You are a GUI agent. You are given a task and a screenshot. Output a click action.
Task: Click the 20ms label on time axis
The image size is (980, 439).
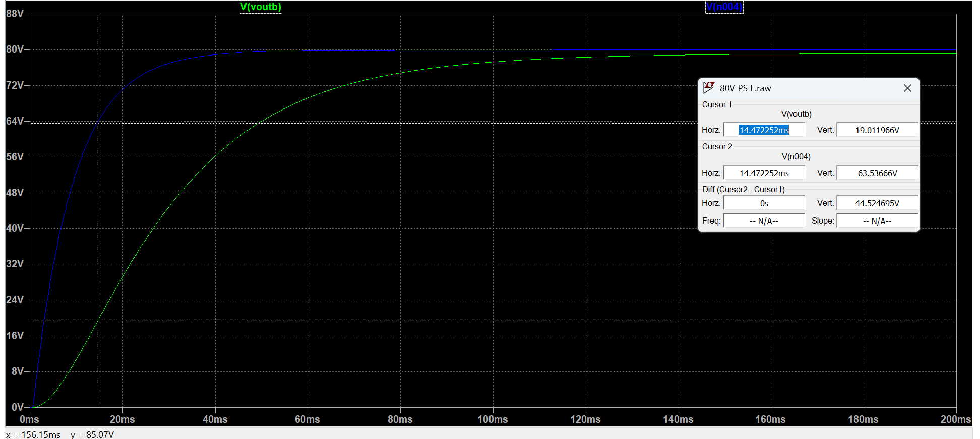(122, 419)
